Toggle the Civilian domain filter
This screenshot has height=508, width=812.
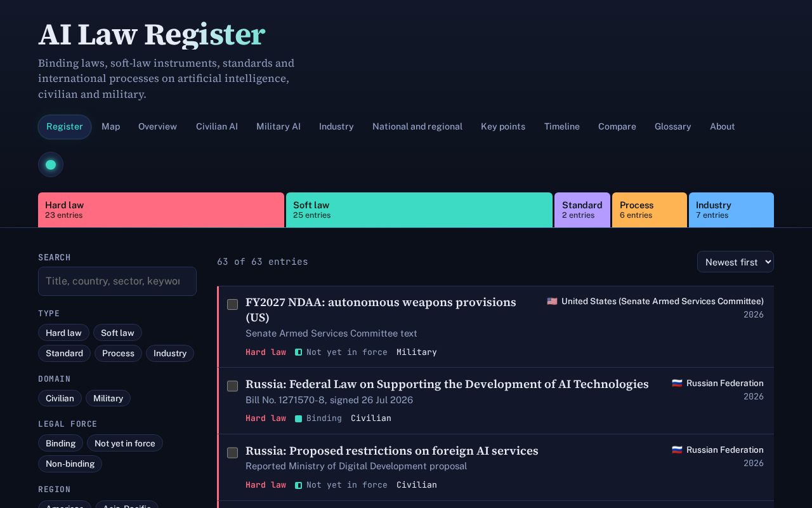coord(60,398)
